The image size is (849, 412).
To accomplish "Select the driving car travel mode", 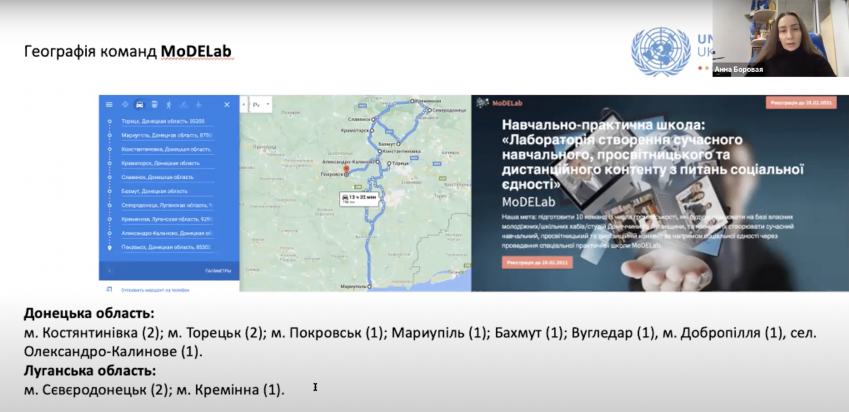I will [x=140, y=104].
